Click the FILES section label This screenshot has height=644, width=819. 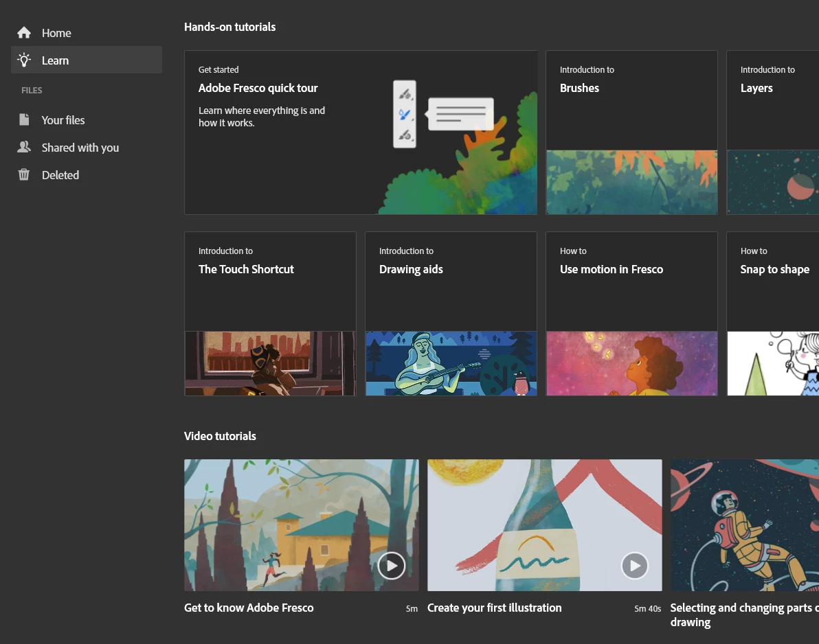coord(32,91)
